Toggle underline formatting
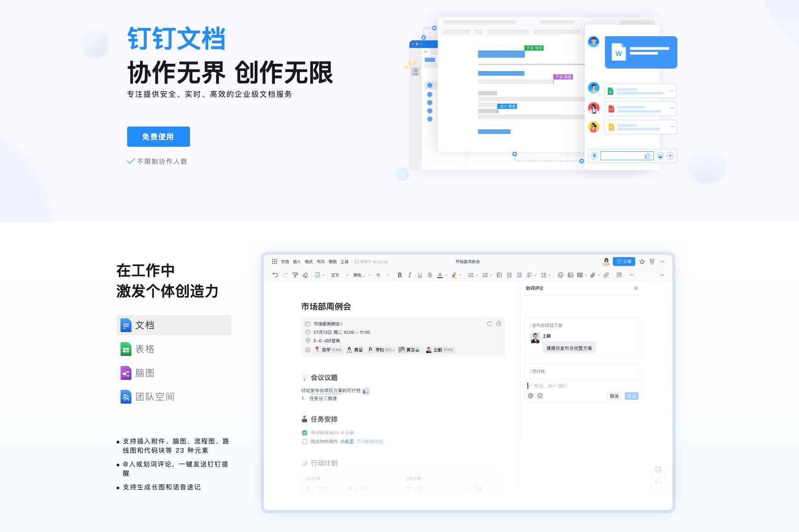The height and width of the screenshot is (532, 799). [x=420, y=275]
